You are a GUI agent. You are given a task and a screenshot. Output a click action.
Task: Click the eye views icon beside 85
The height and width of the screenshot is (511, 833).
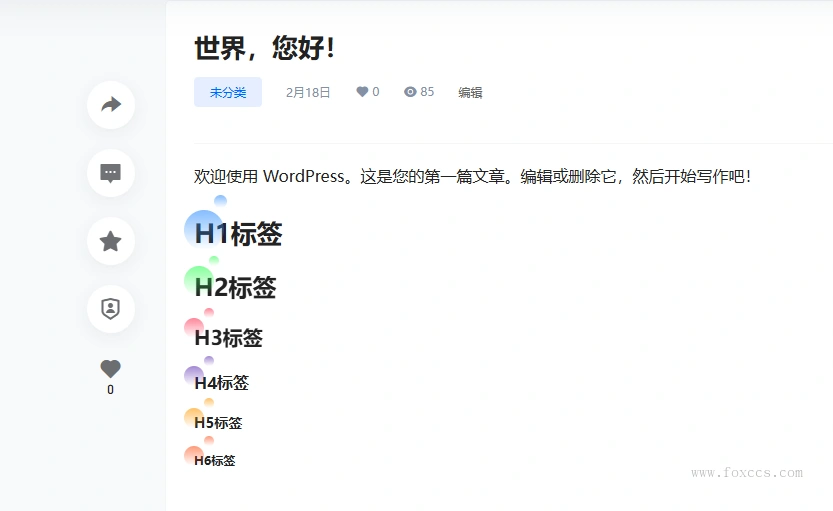[x=410, y=92]
